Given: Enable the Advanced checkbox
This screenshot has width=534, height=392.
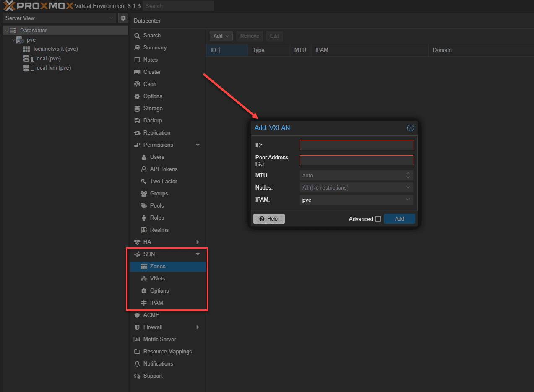Looking at the screenshot, I should coord(378,219).
